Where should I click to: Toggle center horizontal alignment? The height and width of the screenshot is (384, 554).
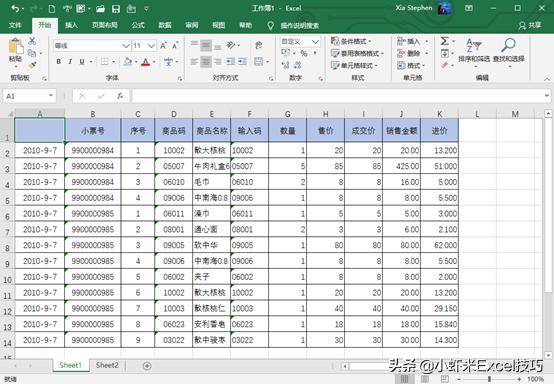click(x=206, y=61)
